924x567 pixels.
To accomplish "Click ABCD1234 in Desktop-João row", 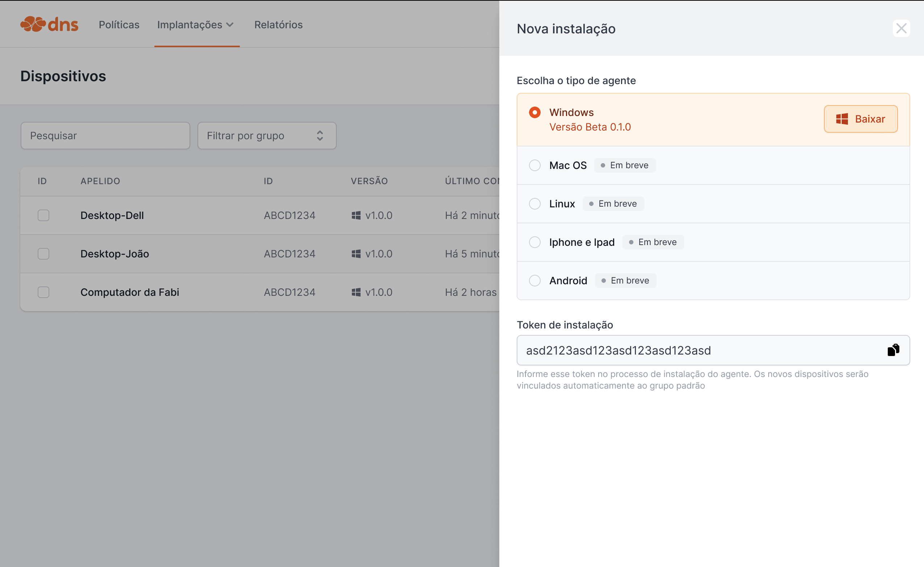I will point(290,254).
